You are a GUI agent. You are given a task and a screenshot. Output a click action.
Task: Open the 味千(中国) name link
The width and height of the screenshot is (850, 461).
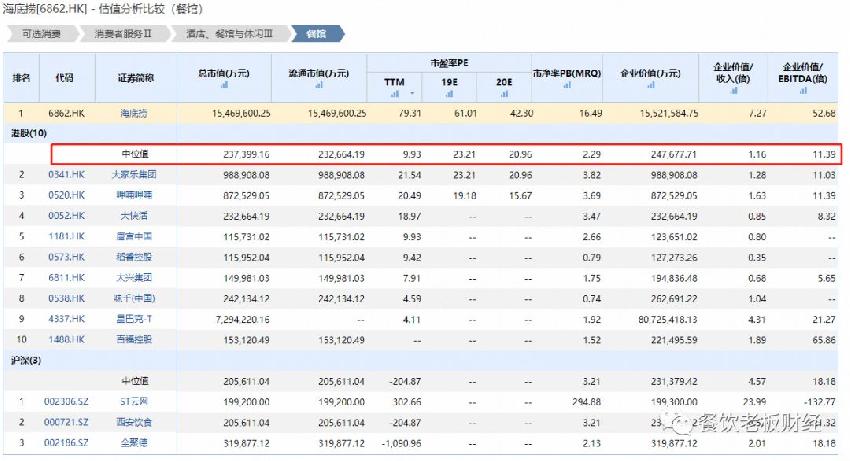coord(134,298)
